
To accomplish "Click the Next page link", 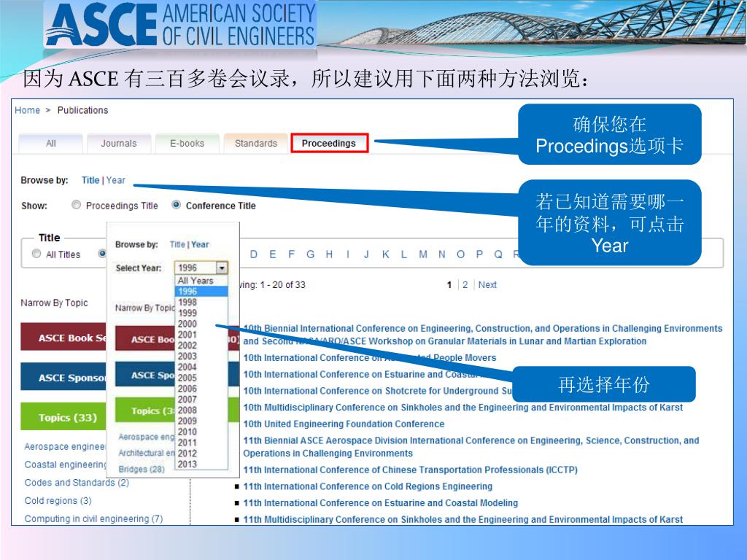I will tap(487, 285).
